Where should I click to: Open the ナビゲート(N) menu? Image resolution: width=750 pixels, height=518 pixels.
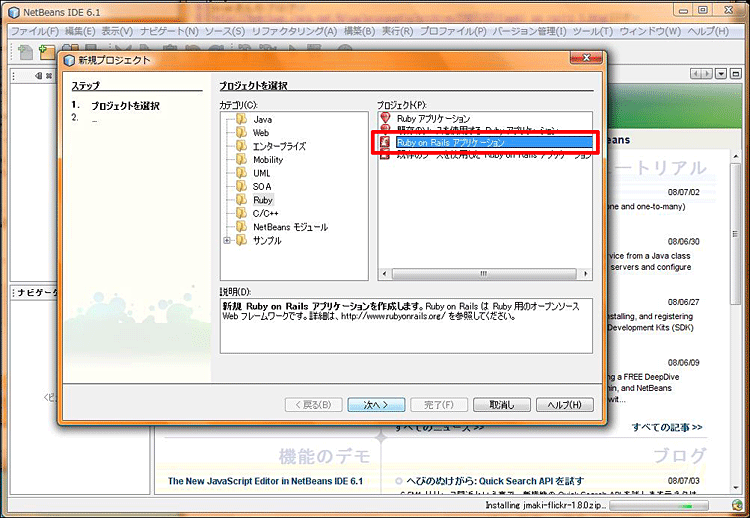coord(169,32)
